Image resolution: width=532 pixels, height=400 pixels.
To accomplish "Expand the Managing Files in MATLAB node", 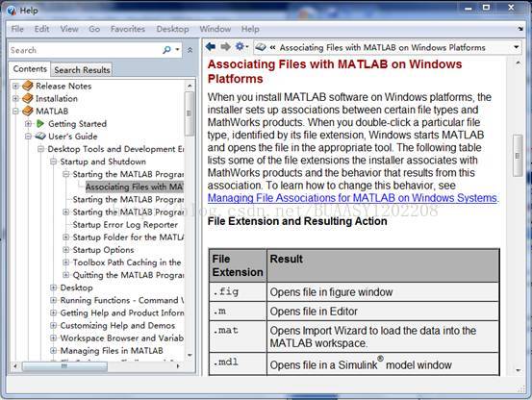I will coord(53,351).
